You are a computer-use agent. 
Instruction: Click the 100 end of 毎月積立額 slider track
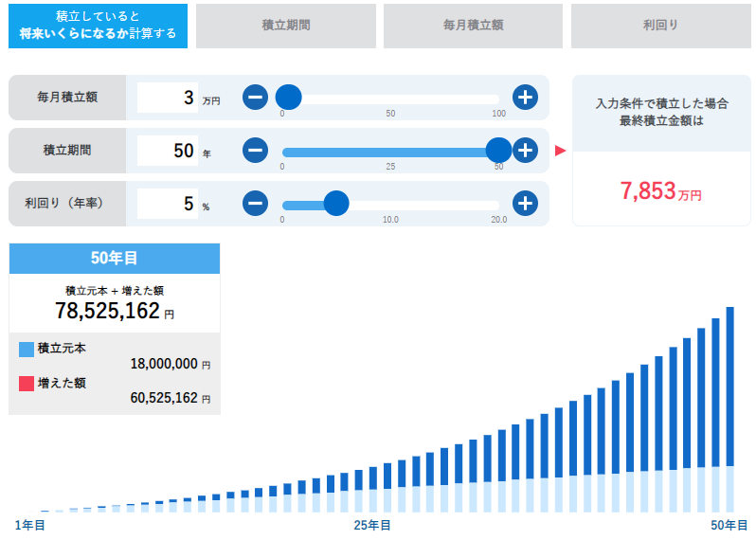[497, 99]
